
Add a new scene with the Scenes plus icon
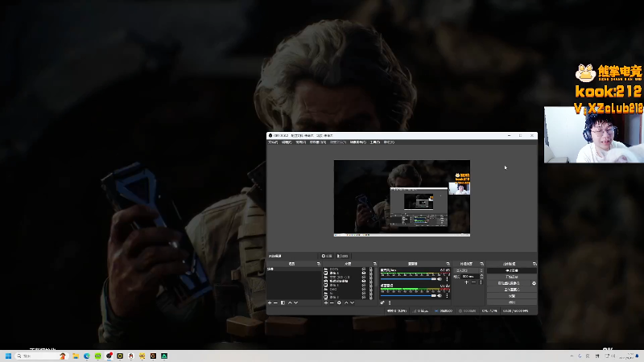tap(270, 303)
